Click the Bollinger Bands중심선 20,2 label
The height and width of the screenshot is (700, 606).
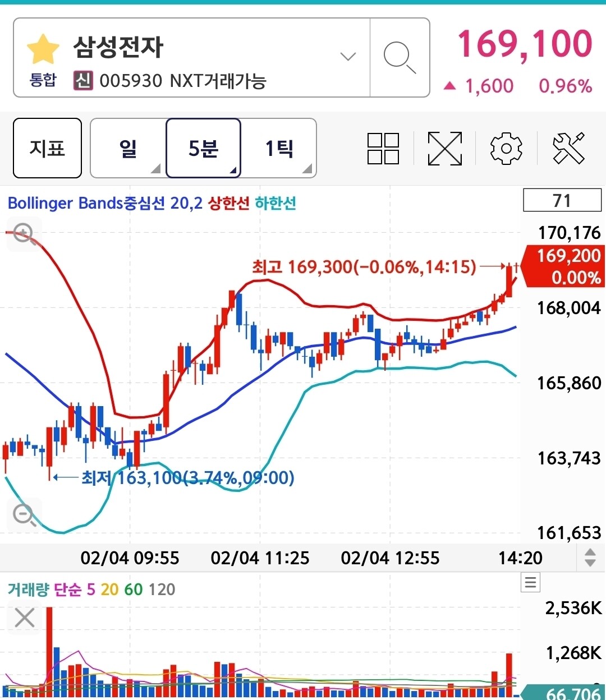(105, 203)
